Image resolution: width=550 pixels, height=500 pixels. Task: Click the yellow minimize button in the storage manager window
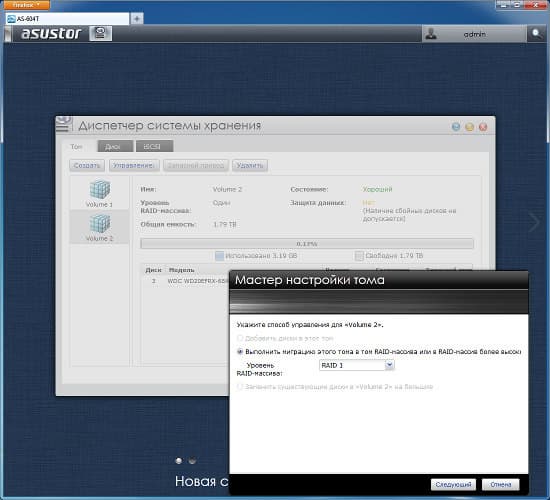click(469, 127)
